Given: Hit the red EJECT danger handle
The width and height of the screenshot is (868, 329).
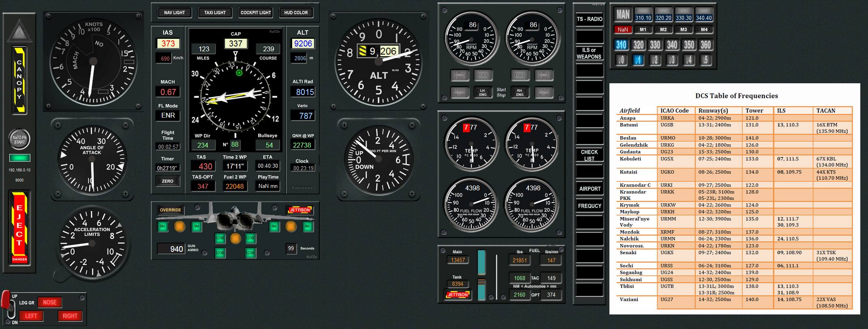Looking at the screenshot, I should [x=19, y=227].
